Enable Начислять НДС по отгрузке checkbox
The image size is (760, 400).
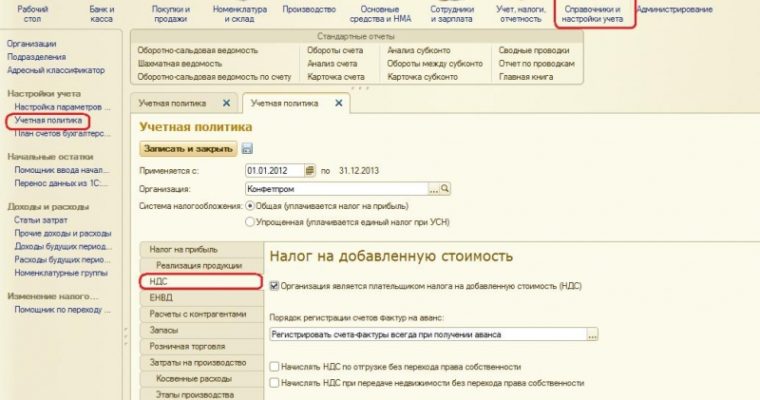point(275,367)
